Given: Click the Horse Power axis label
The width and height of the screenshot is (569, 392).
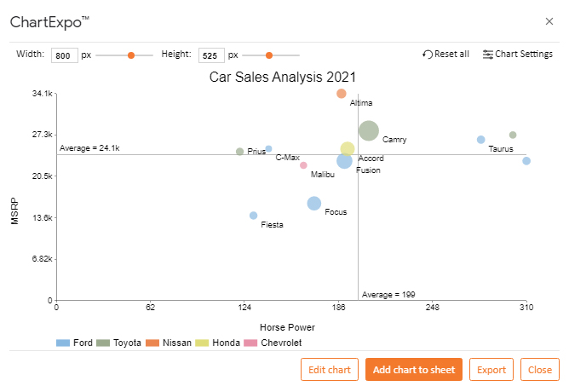Looking at the screenshot, I should (287, 327).
